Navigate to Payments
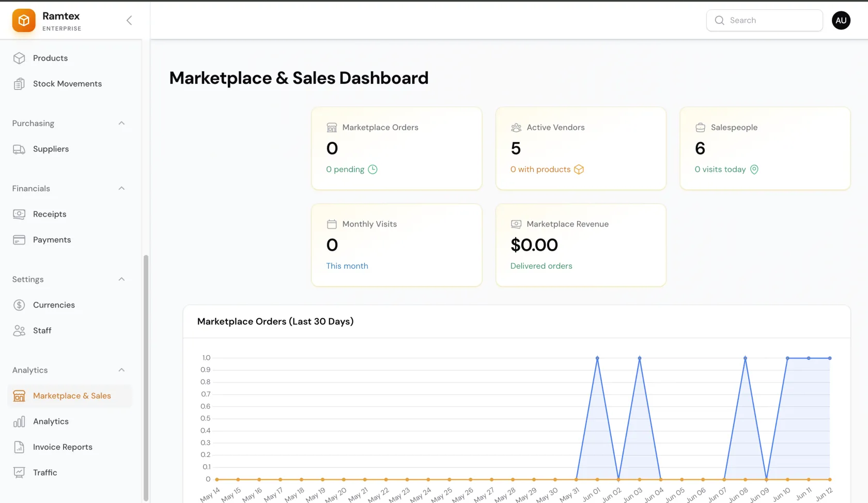 [x=70, y=240]
